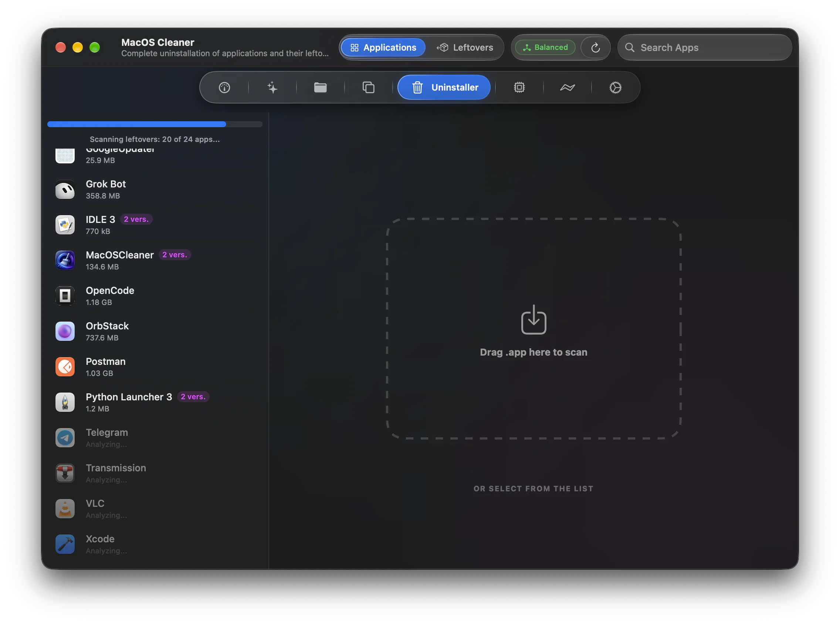Click the Grok Bot app icon
The height and width of the screenshot is (624, 840).
[x=65, y=190]
